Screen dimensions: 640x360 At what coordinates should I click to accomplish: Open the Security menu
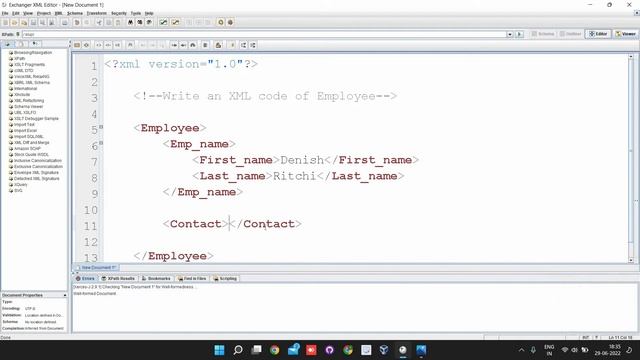119,13
